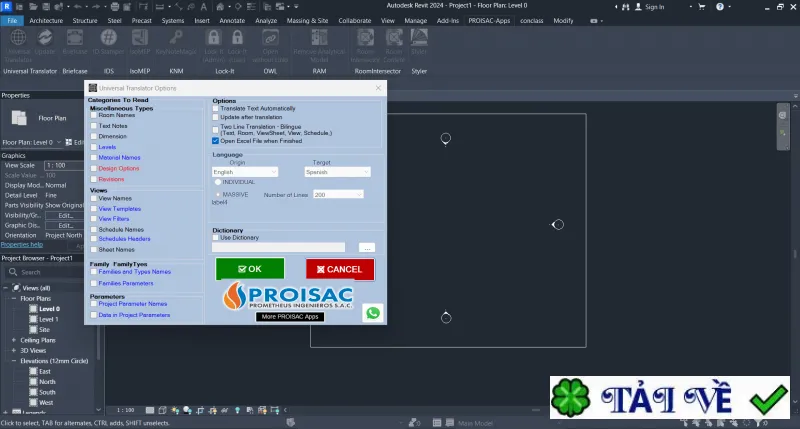Click the Universal Translator ribbon icon
This screenshot has height=429, width=800.
[x=18, y=38]
